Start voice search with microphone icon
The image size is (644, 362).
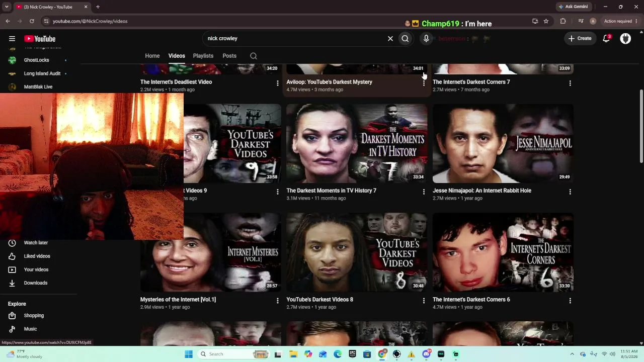[x=426, y=38]
